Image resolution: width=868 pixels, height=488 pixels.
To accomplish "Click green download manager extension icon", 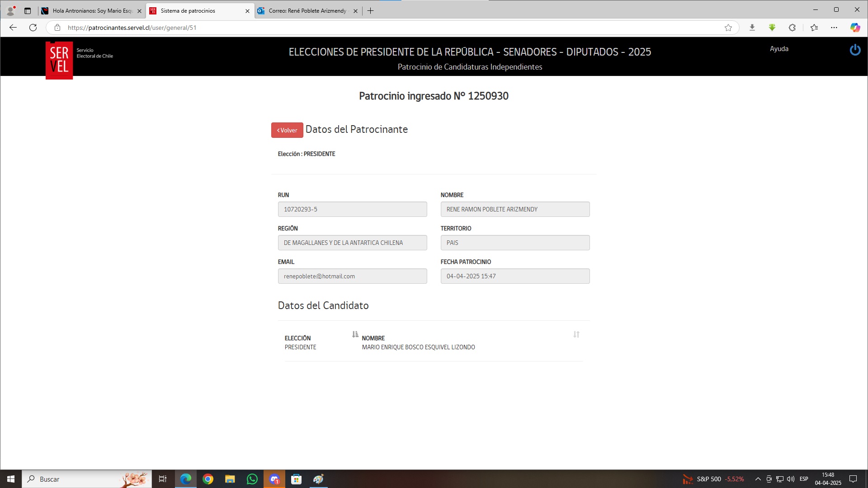I will [x=772, y=28].
